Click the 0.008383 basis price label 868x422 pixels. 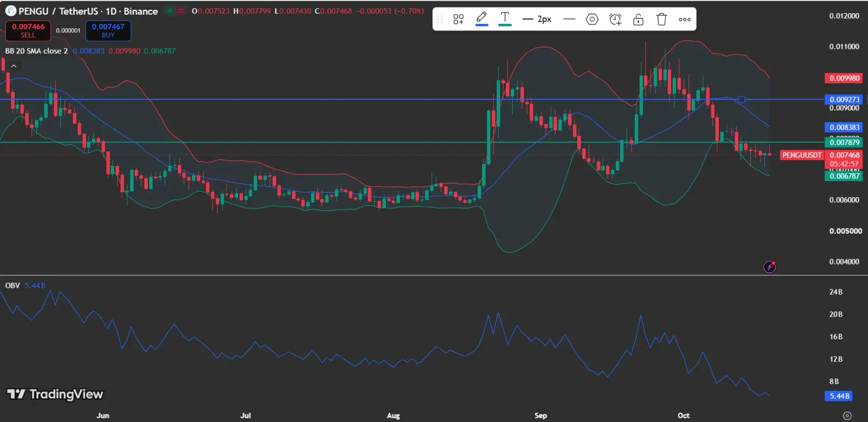coord(844,128)
